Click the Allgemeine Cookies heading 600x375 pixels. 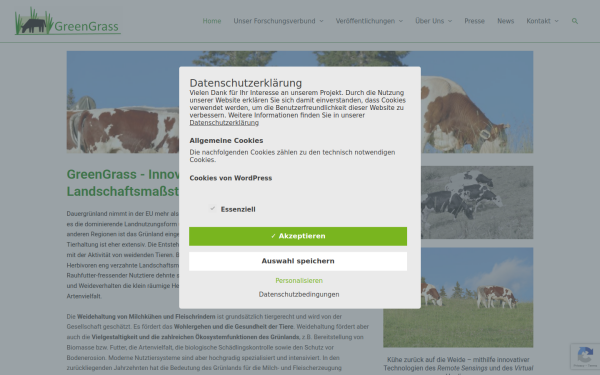(226, 140)
